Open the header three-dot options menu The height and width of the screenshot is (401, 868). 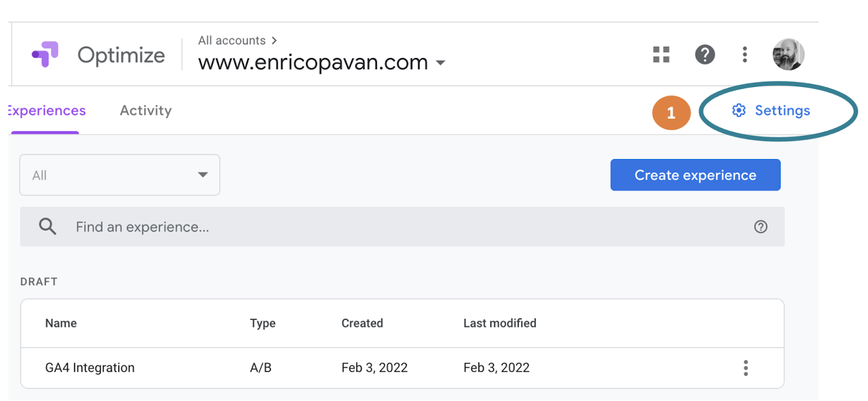pyautogui.click(x=744, y=54)
